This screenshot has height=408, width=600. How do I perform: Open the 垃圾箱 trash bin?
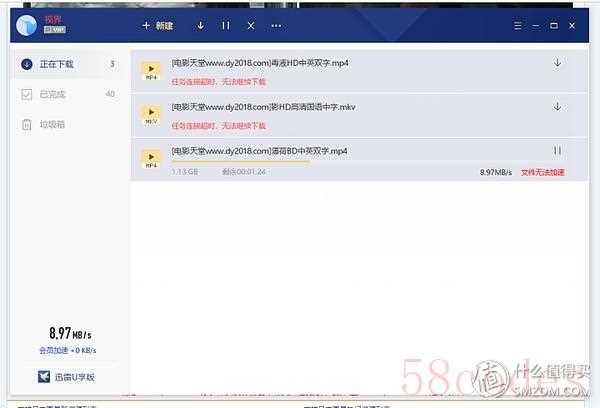click(x=56, y=125)
